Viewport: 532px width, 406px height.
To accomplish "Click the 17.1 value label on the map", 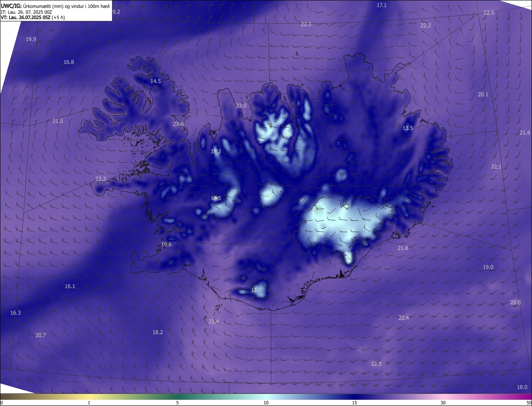I will tap(382, 5).
